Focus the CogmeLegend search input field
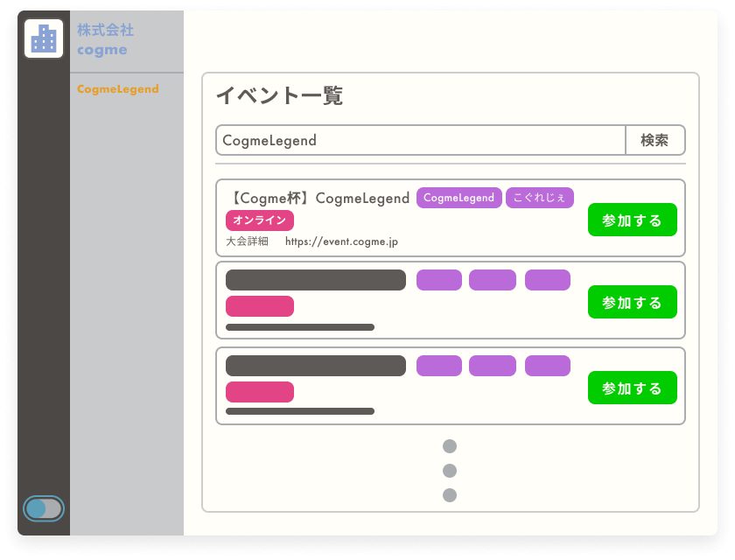The width and height of the screenshot is (735, 560). tap(421, 140)
